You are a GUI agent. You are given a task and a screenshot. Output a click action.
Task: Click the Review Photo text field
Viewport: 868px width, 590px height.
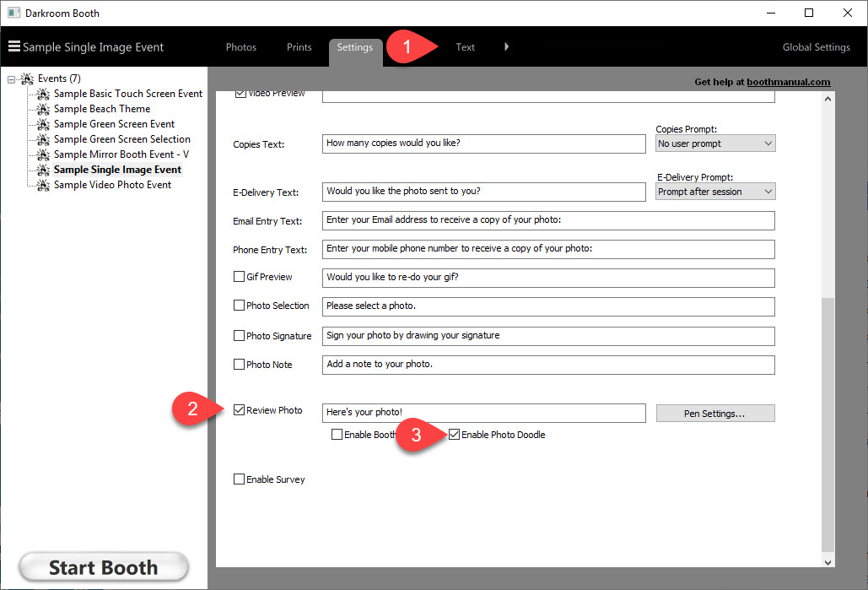pyautogui.click(x=484, y=414)
